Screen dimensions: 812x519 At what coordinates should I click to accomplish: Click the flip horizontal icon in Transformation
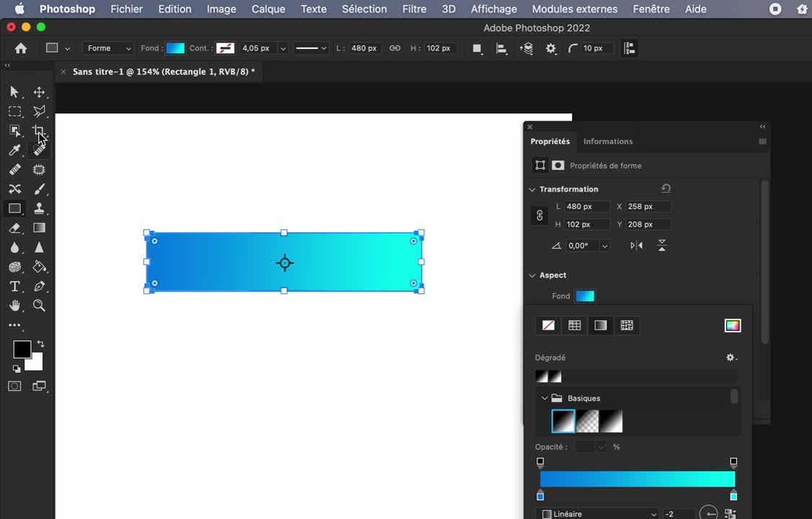636,246
